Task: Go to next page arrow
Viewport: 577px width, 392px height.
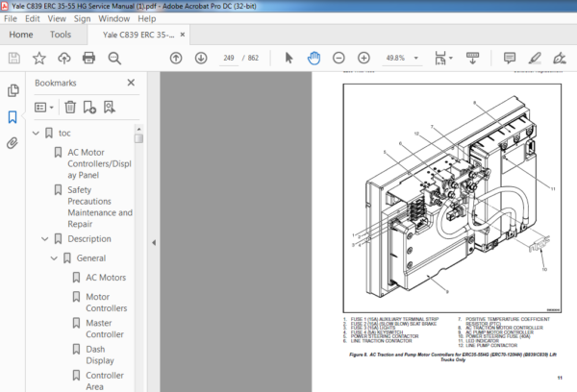Action: coord(201,58)
